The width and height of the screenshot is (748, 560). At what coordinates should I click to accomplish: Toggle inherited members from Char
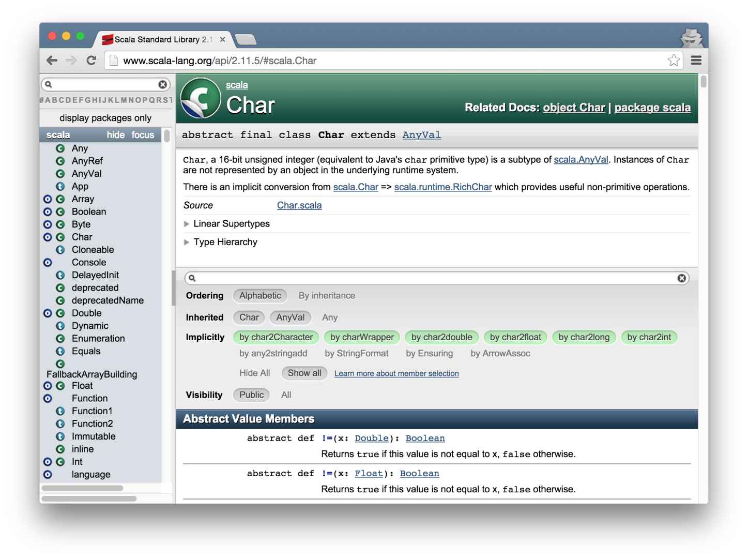tap(249, 317)
